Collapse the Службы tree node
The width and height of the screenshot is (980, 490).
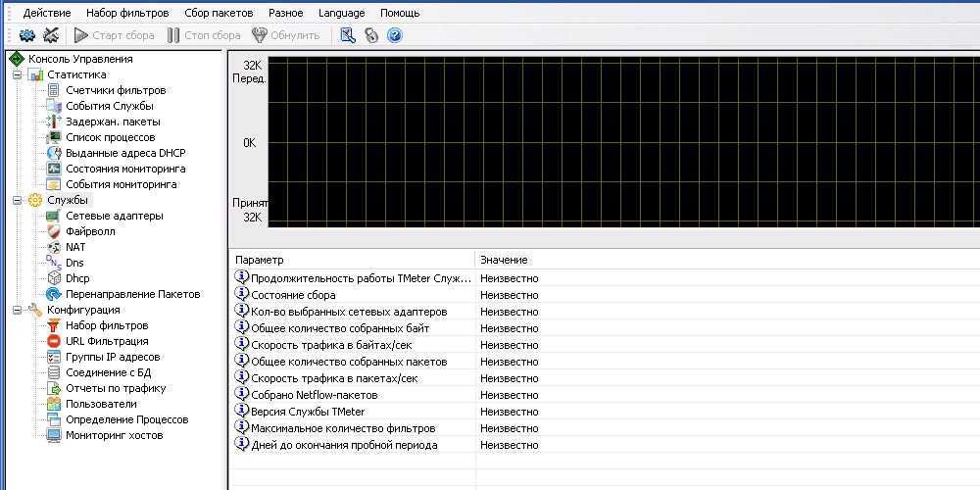point(16,200)
